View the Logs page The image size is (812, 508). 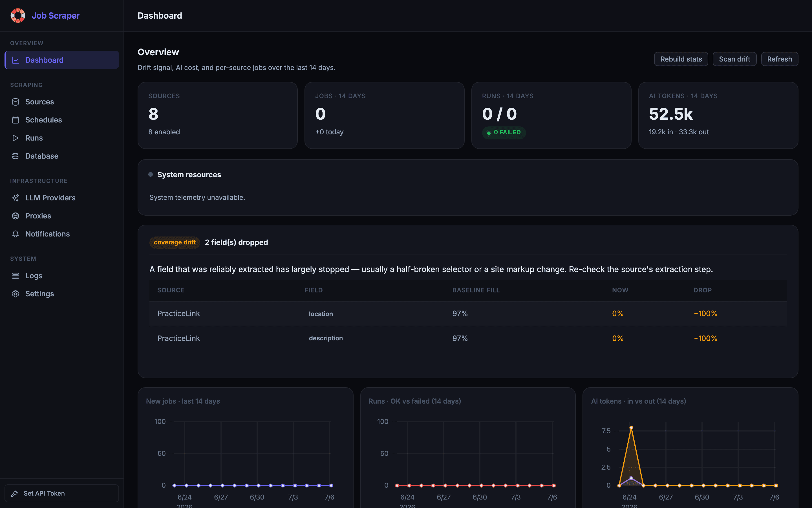click(x=62, y=276)
